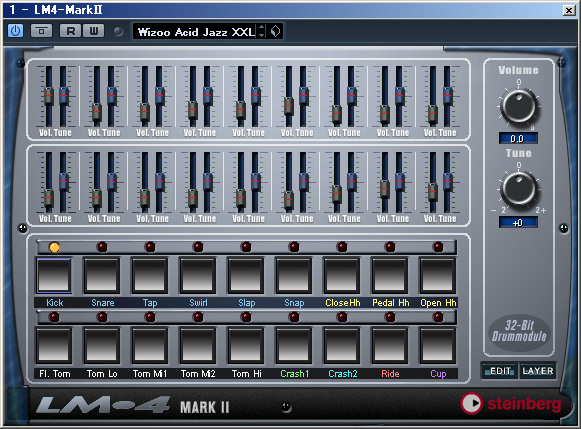Hit the Tom Hi pad
The height and width of the screenshot is (429, 581).
coord(246,345)
